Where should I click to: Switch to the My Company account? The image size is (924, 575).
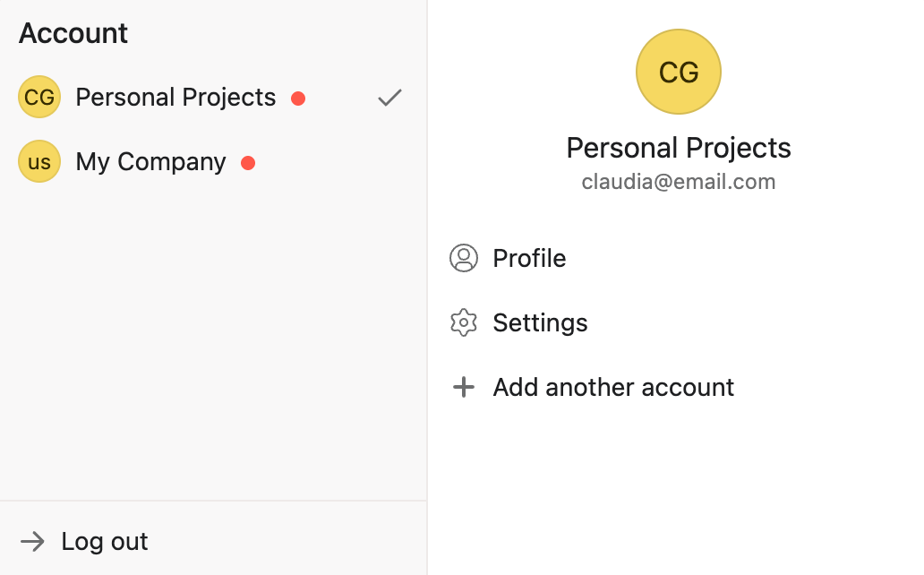[x=150, y=161]
